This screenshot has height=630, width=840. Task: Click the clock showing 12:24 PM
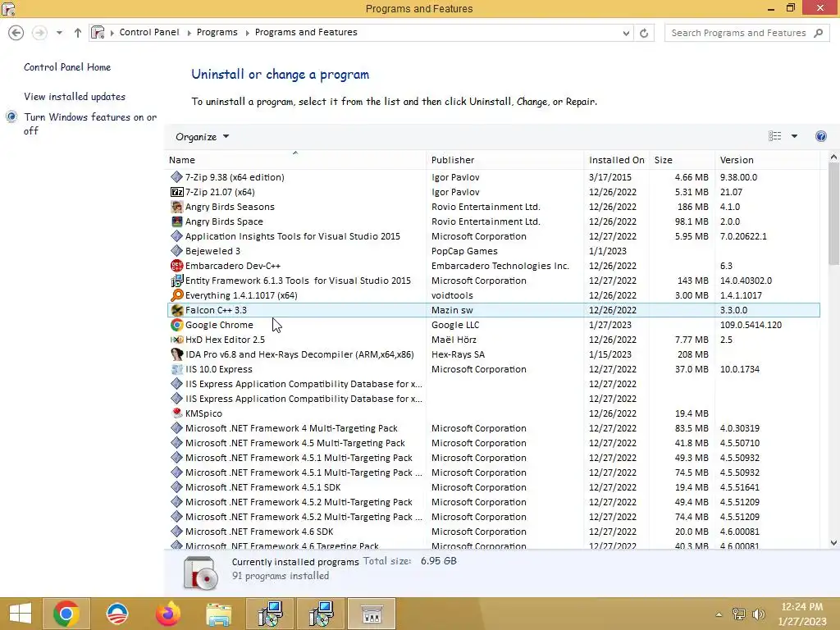[802, 607]
